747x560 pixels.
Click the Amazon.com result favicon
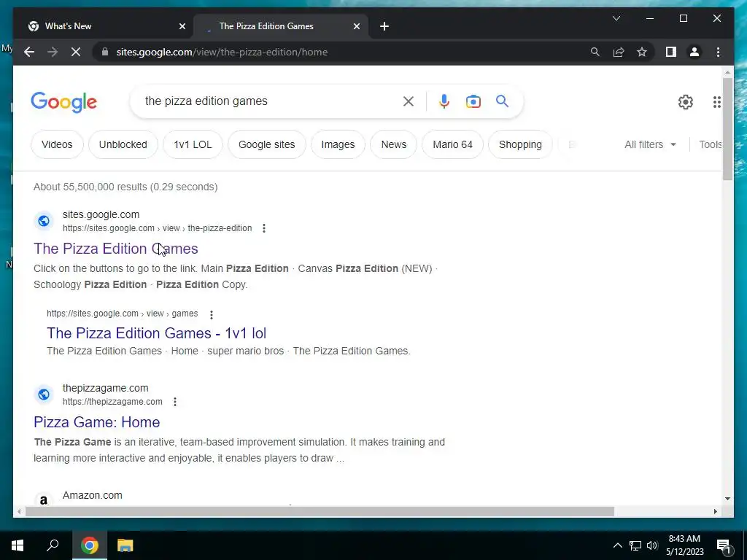tap(44, 499)
